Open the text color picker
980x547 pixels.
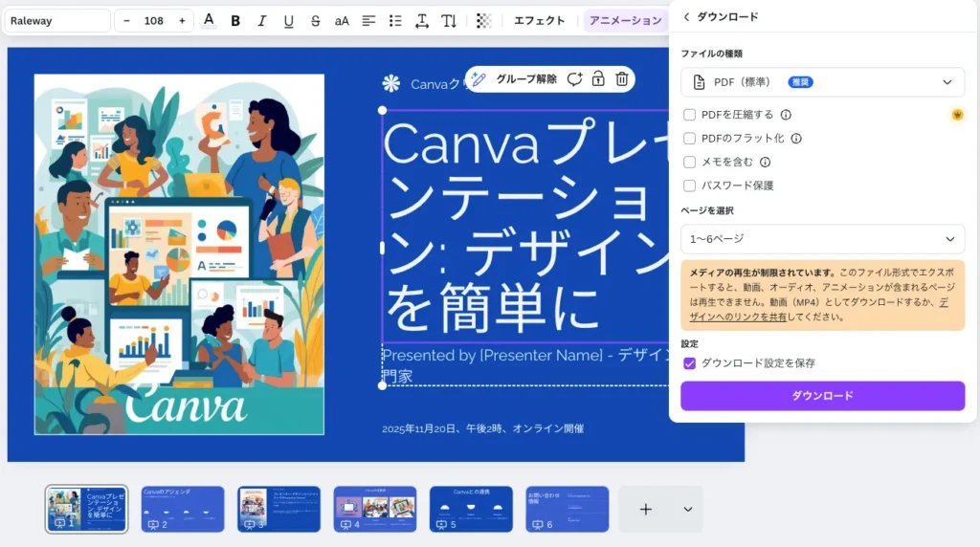coord(209,21)
